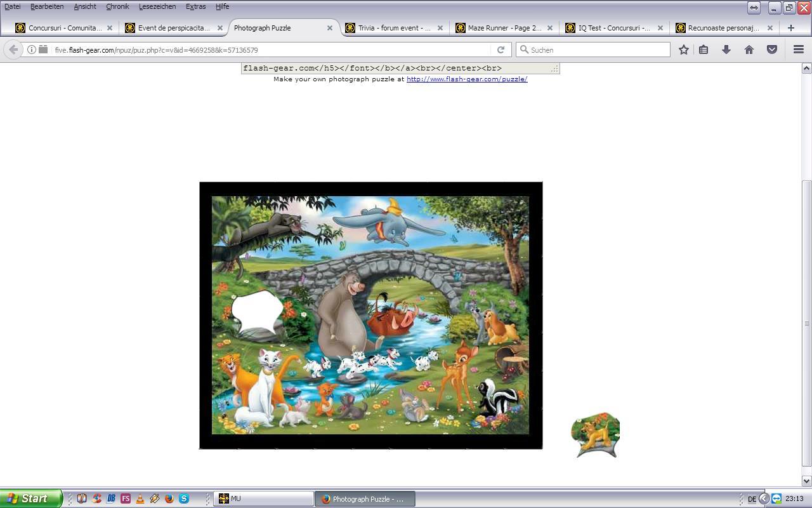Open the Lesezeichen menu
This screenshot has height=508, width=812.
tap(157, 6)
